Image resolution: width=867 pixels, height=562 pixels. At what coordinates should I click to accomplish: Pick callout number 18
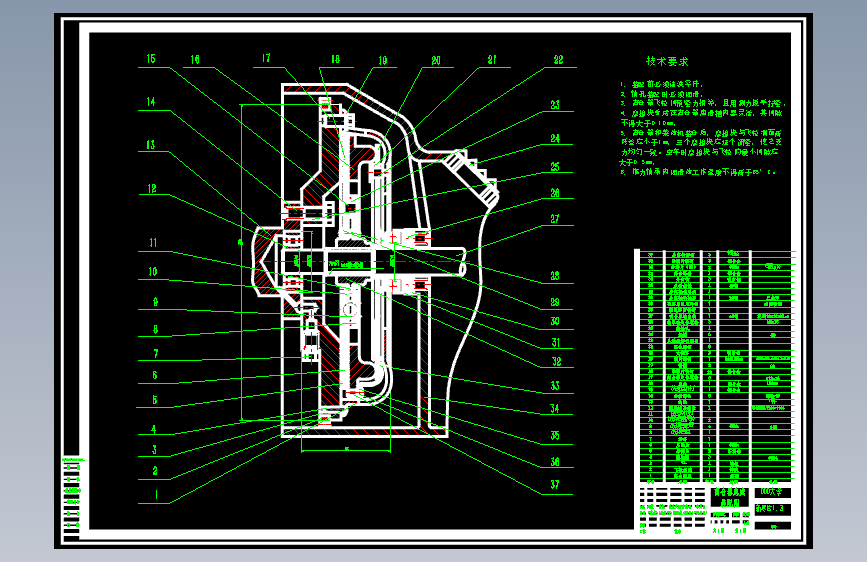point(336,59)
